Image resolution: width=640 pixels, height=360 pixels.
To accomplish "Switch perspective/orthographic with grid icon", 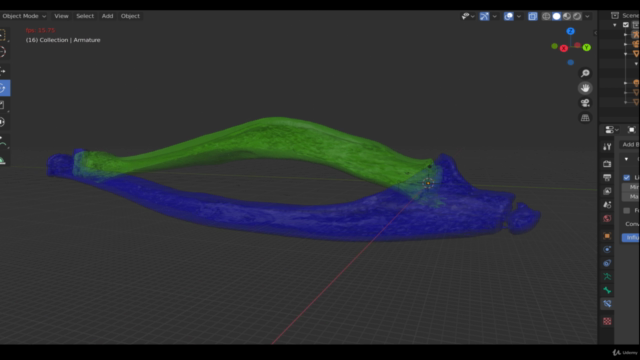I will coord(585,118).
